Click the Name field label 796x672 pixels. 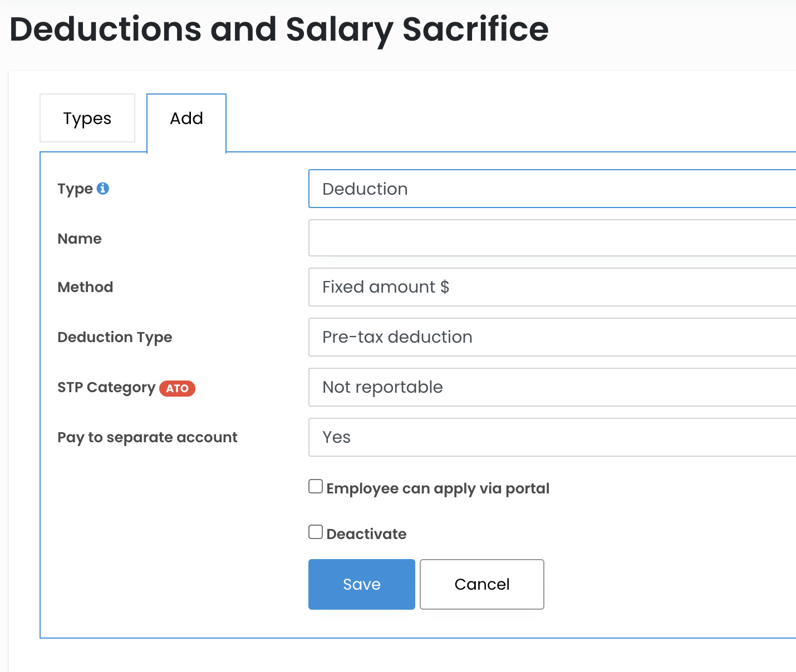tap(80, 239)
